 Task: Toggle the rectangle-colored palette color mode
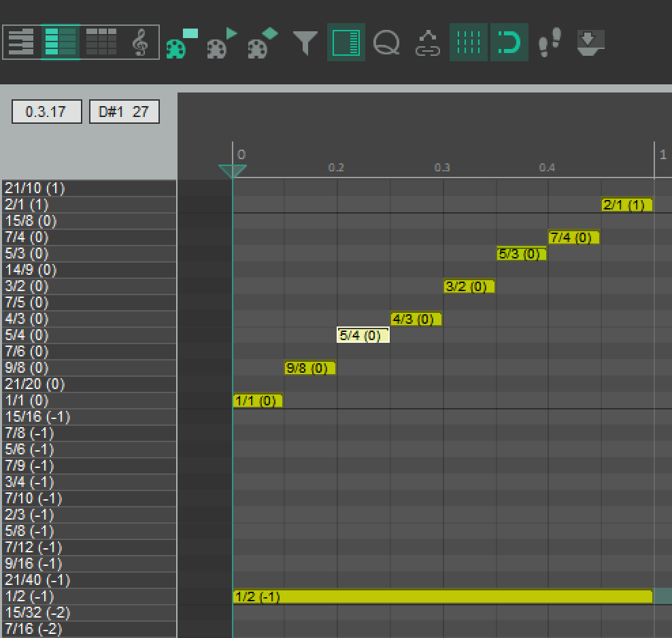(x=181, y=44)
